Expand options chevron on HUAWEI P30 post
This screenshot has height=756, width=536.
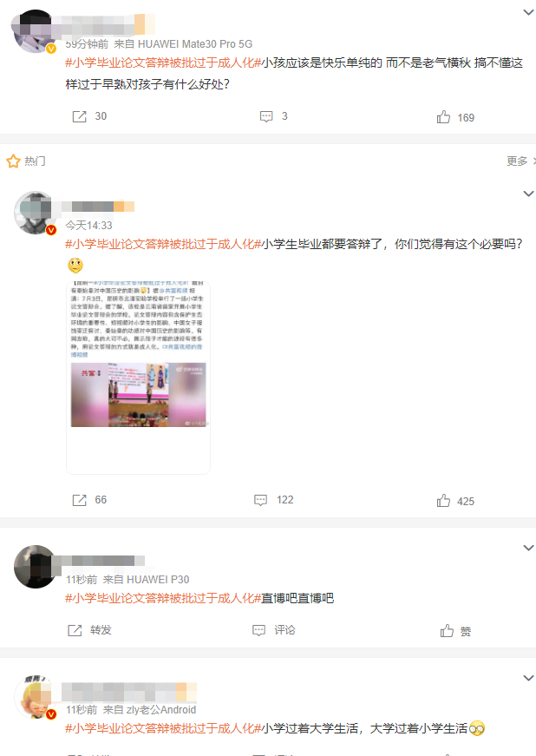click(x=528, y=549)
